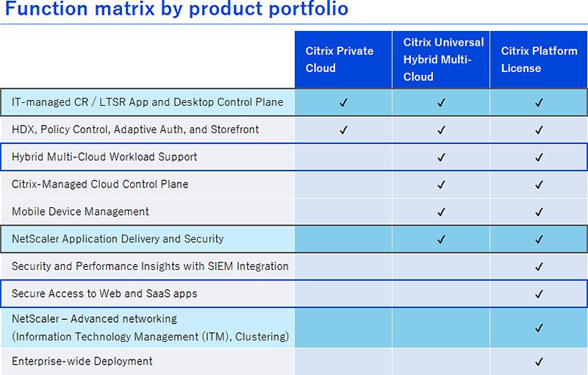This screenshot has width=588, height=375.
Task: Click Platform License checkmark in HDX row
Action: 539,129
